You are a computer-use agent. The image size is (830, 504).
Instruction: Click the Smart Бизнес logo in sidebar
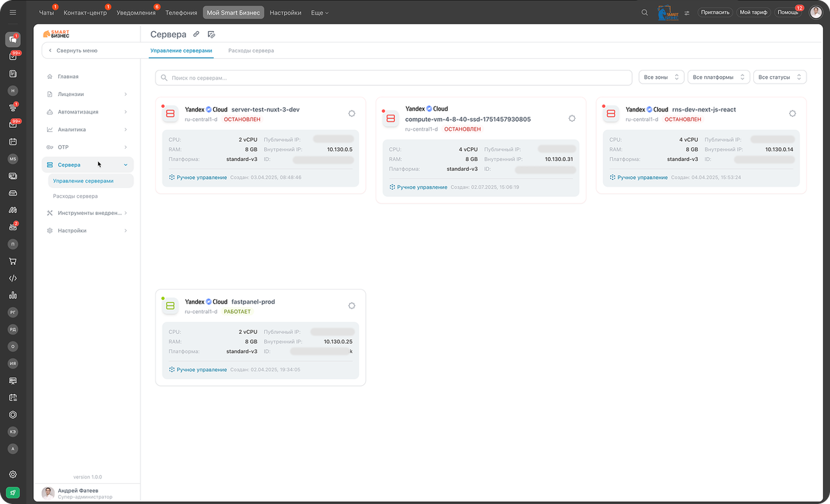(56, 33)
